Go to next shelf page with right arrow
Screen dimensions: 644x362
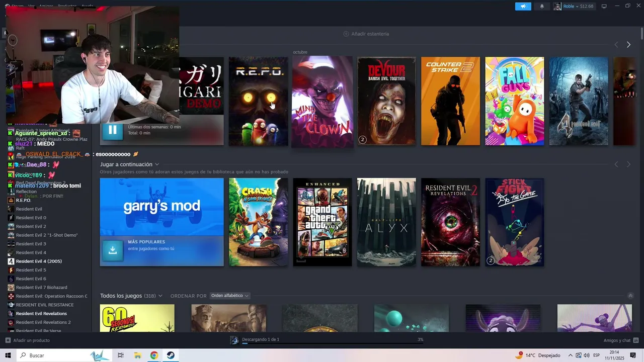click(x=628, y=45)
